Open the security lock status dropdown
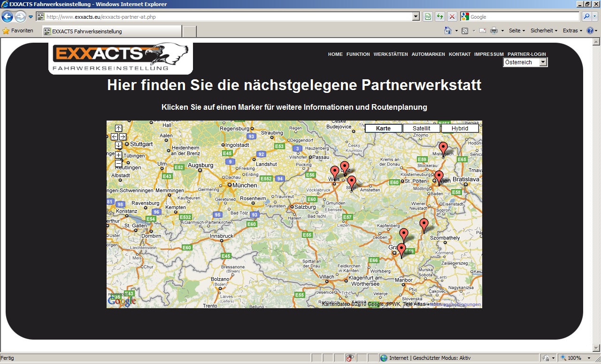This screenshot has width=601, height=364. (x=548, y=358)
